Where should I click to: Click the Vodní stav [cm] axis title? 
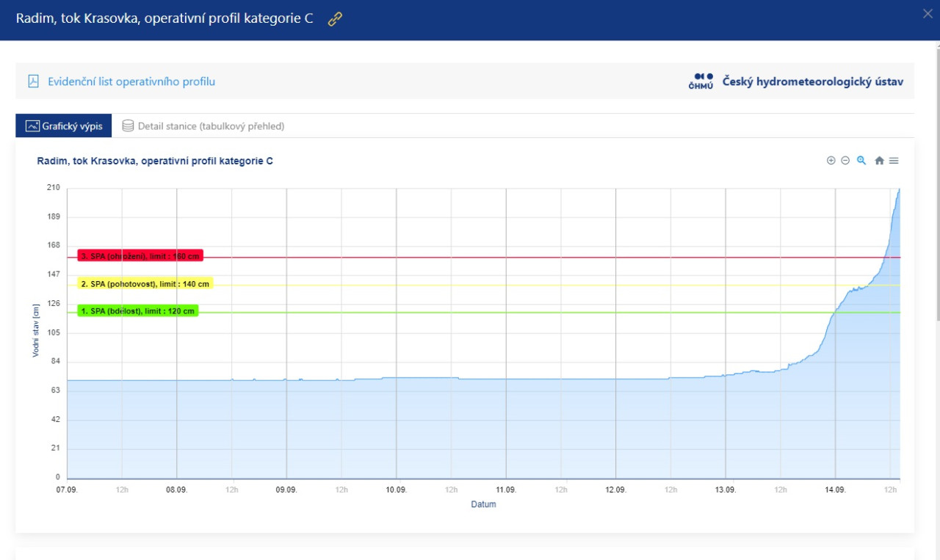[x=35, y=332]
